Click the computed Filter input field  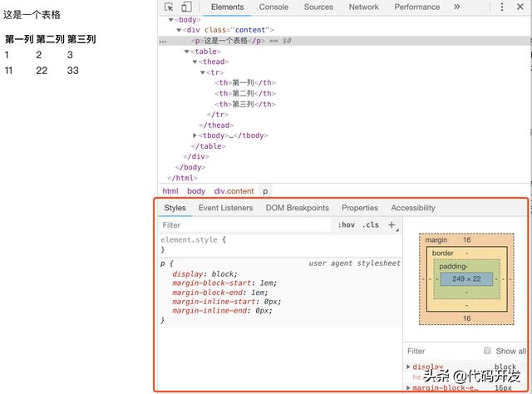pyautogui.click(x=443, y=351)
